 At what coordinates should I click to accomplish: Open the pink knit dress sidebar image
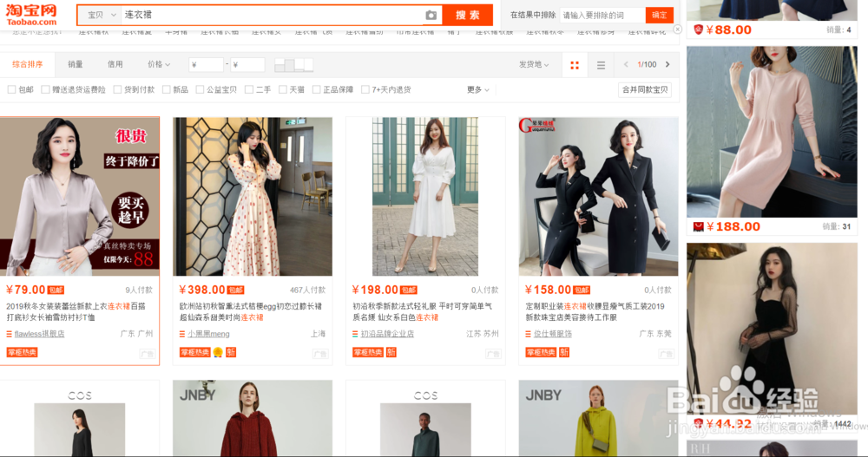[772, 132]
